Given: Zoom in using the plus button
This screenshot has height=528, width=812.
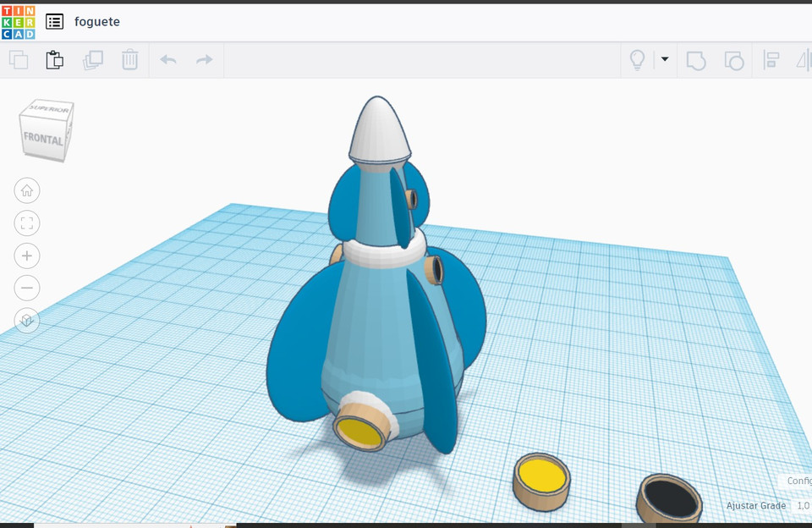Looking at the screenshot, I should [27, 256].
